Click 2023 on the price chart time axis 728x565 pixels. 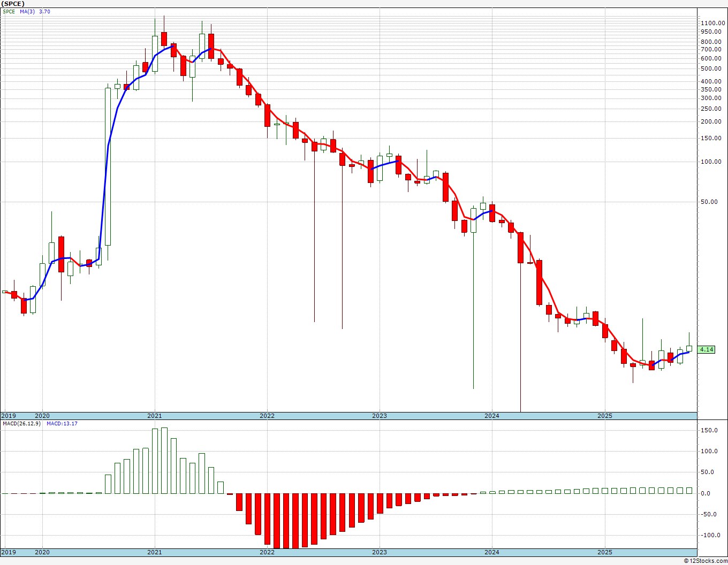(x=379, y=416)
